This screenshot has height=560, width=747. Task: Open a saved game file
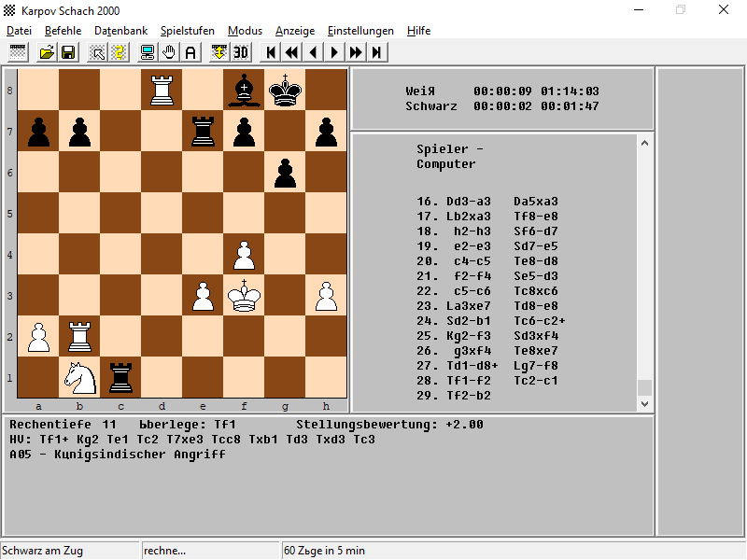pos(47,52)
